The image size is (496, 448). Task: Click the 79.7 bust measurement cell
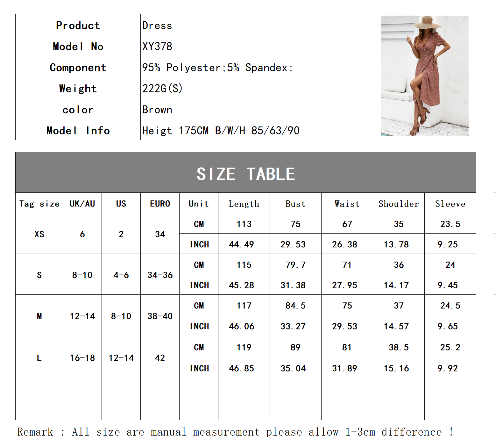point(295,264)
